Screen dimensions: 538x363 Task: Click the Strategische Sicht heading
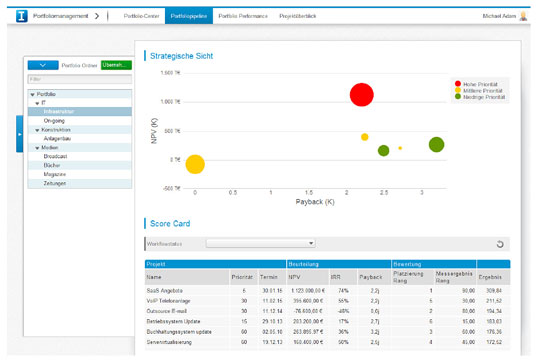point(182,56)
